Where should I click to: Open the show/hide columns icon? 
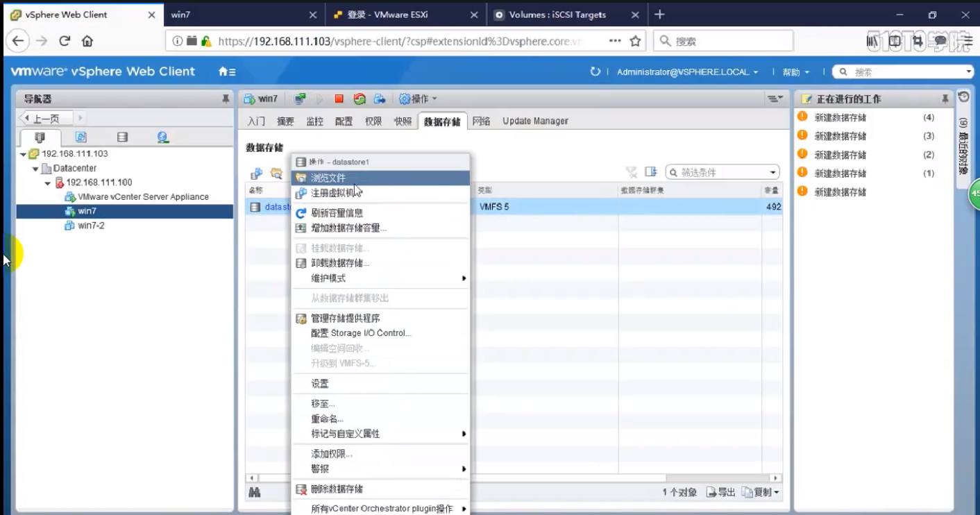click(x=650, y=172)
